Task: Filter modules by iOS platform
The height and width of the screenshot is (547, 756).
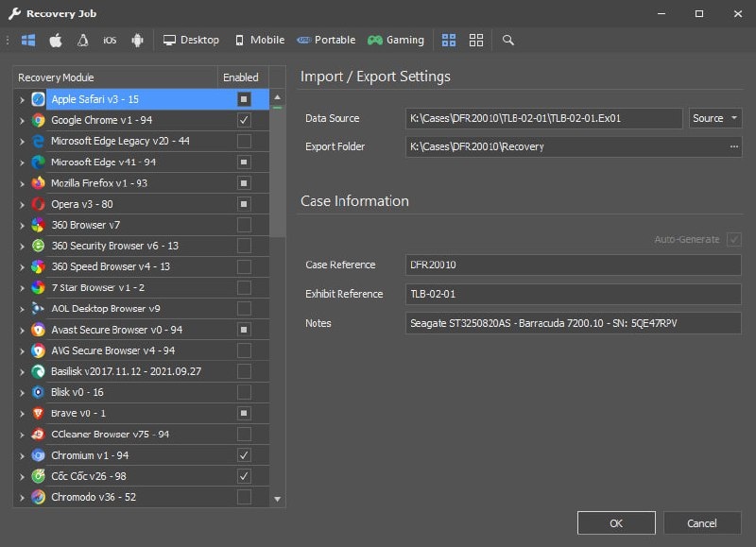Action: click(110, 40)
